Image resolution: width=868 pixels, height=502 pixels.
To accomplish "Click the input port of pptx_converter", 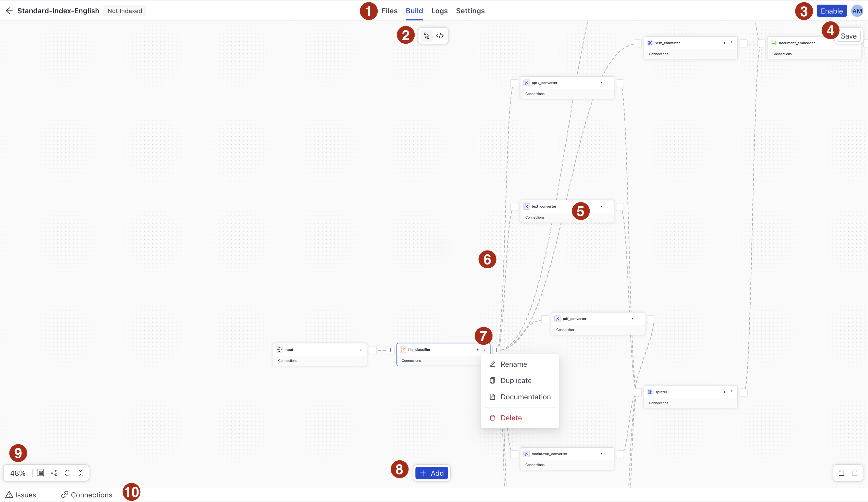I will pyautogui.click(x=514, y=83).
